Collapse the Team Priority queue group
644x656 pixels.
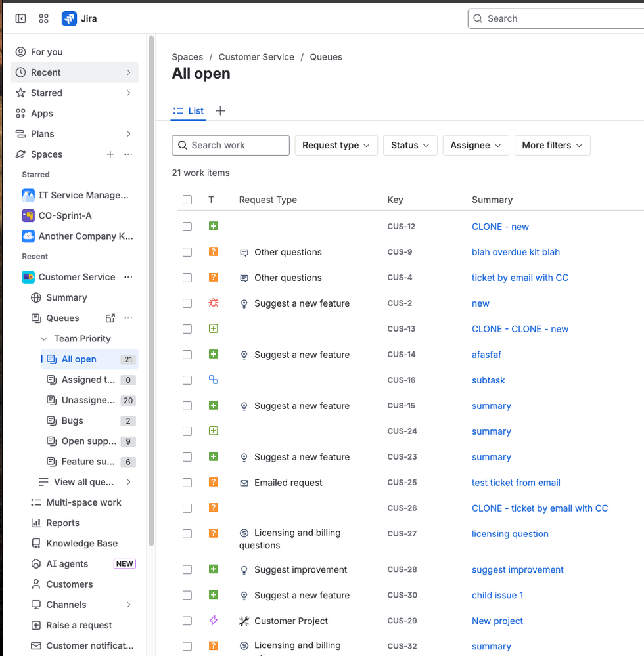[x=43, y=338]
